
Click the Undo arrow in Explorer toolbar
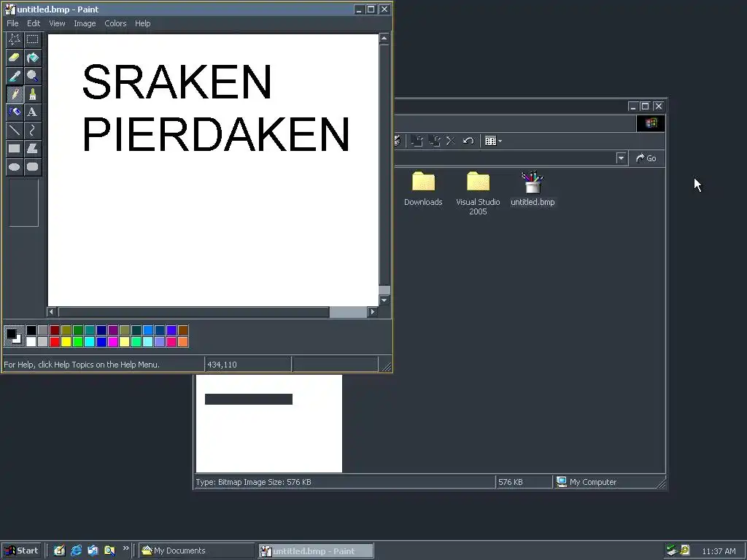[468, 141]
